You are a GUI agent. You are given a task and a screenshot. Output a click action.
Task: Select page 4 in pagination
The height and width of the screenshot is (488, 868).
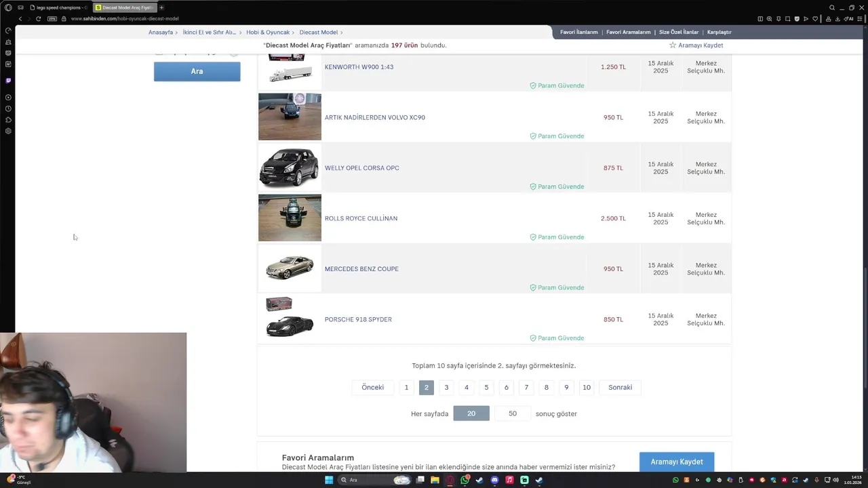click(466, 387)
